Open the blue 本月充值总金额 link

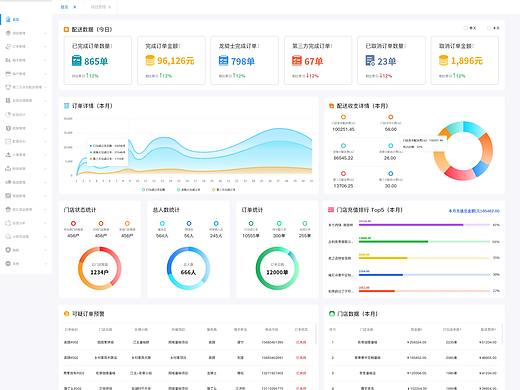(x=474, y=211)
